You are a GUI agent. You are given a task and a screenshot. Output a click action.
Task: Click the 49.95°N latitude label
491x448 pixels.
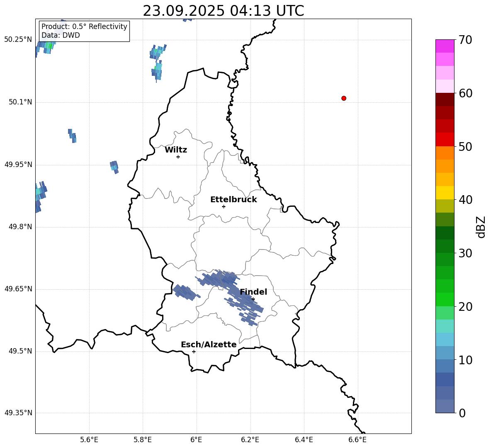point(18,165)
